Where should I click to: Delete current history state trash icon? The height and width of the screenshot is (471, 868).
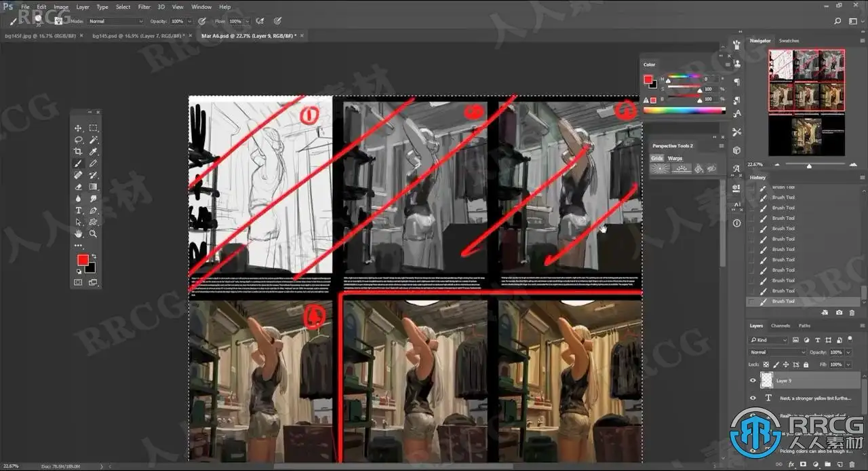[x=853, y=312]
